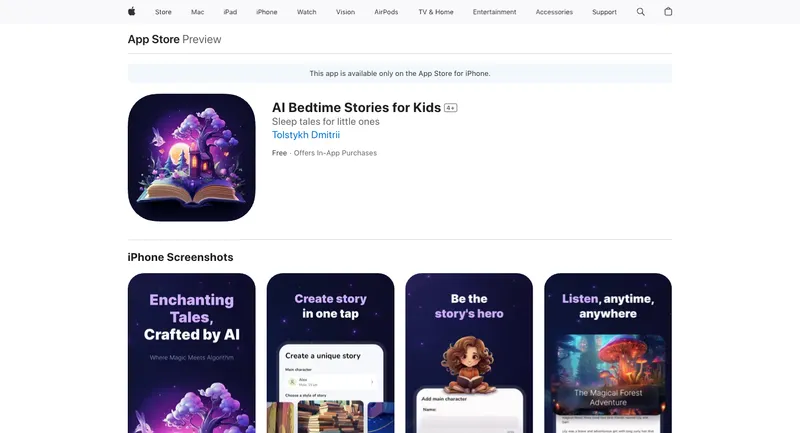
Task: View 'Be the story's hero' screenshot
Action: pos(469,353)
